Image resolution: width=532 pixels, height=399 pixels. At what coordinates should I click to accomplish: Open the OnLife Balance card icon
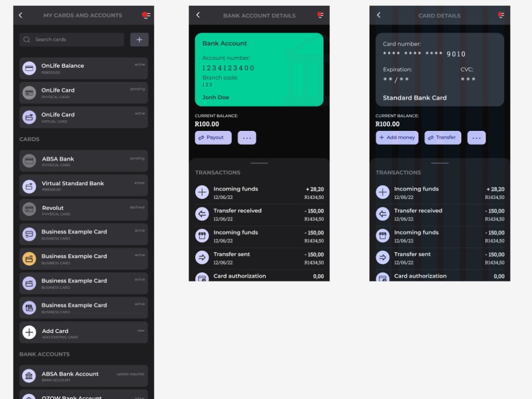tap(29, 68)
